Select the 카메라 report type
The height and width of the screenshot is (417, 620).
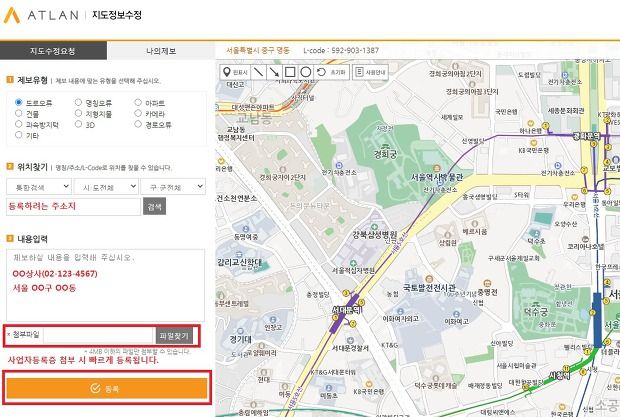(138, 113)
